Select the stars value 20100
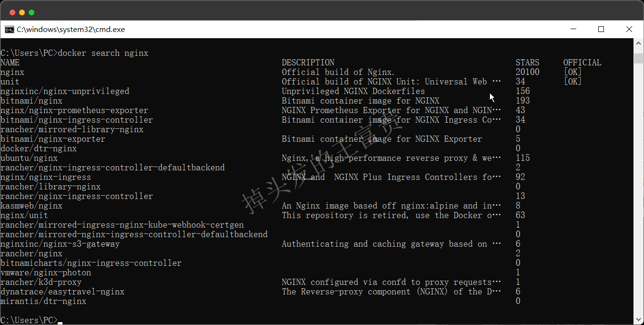The width and height of the screenshot is (644, 325). pos(528,72)
